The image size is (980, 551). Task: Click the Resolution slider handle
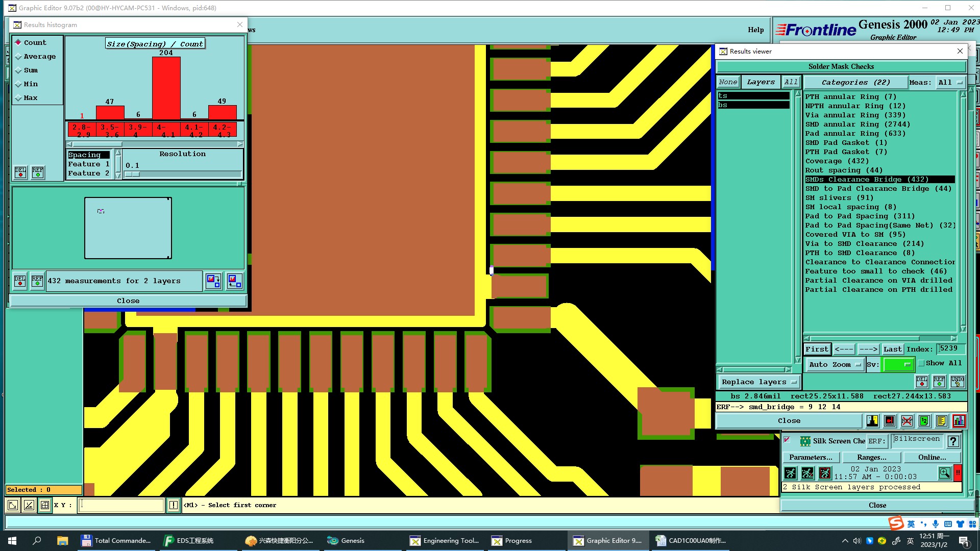(132, 174)
